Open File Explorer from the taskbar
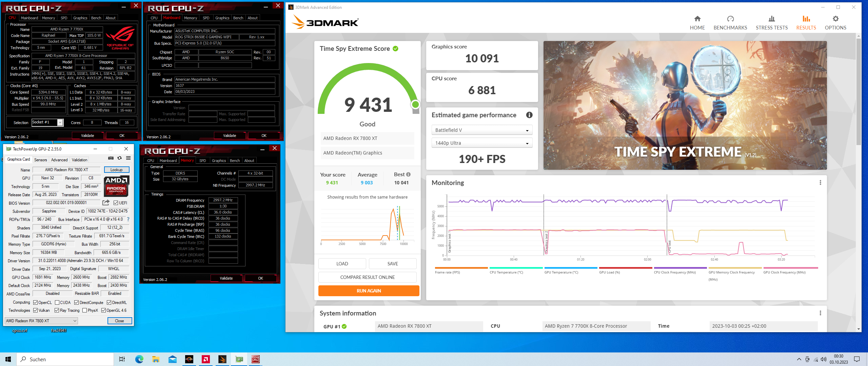868x366 pixels. [156, 359]
